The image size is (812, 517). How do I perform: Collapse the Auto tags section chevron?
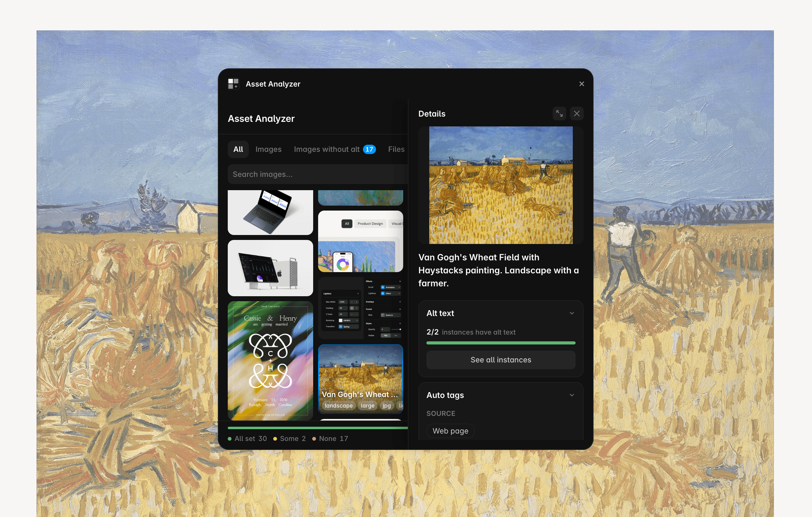[x=572, y=395]
